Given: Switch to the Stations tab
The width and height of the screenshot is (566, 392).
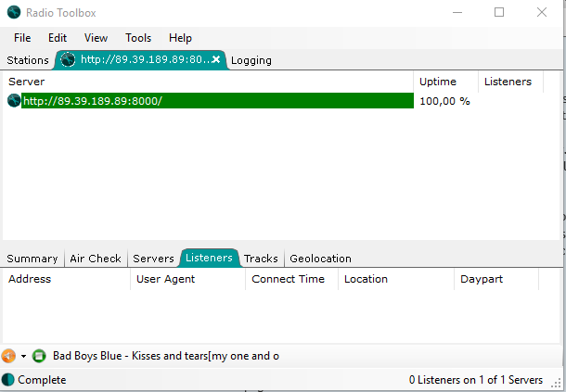Looking at the screenshot, I should pyautogui.click(x=28, y=60).
